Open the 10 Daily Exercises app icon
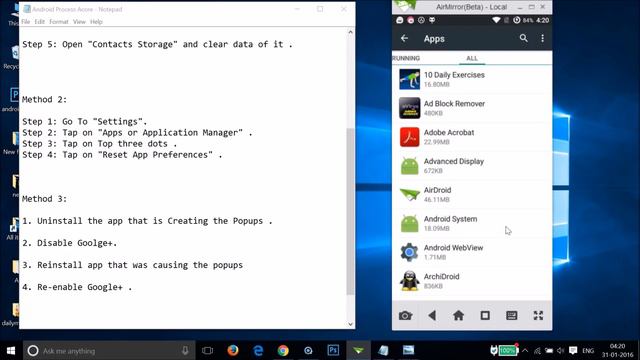Viewport: 640px width, 360px height. [409, 79]
